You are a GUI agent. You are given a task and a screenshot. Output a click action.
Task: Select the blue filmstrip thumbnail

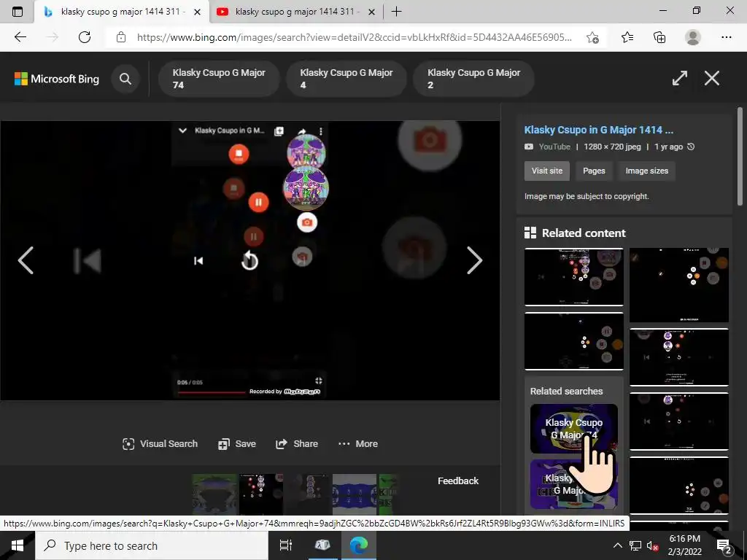(x=354, y=494)
